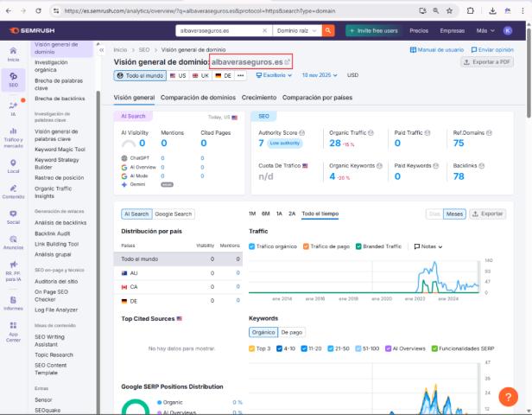Collapse the sidebar menu with chevron arrows

[102, 50]
